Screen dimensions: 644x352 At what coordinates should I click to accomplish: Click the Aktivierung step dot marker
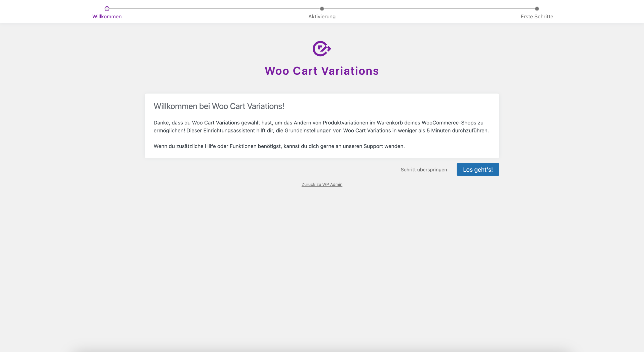point(322,9)
